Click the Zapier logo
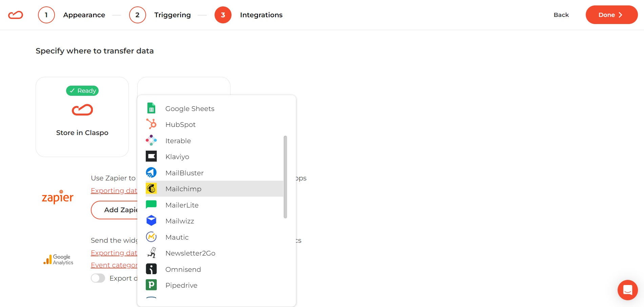This screenshot has width=644, height=307. coord(58,197)
